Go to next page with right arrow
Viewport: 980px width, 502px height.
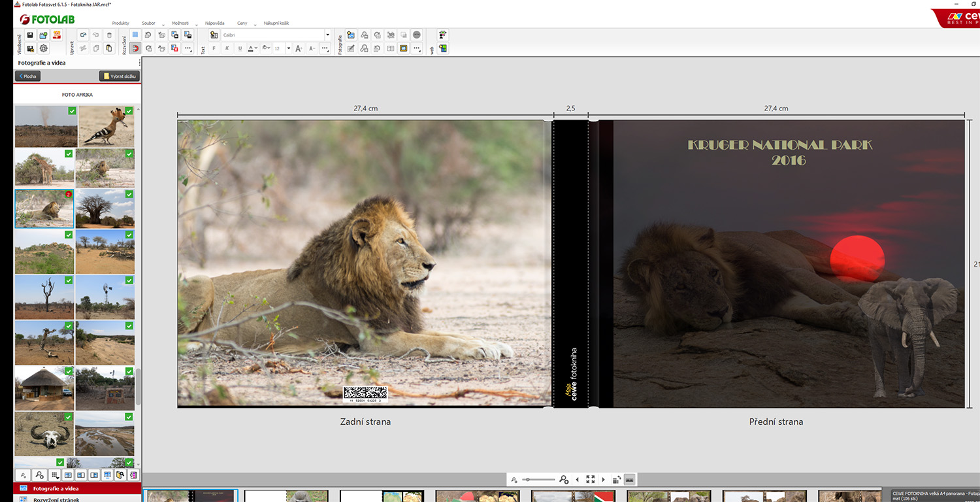tap(603, 480)
